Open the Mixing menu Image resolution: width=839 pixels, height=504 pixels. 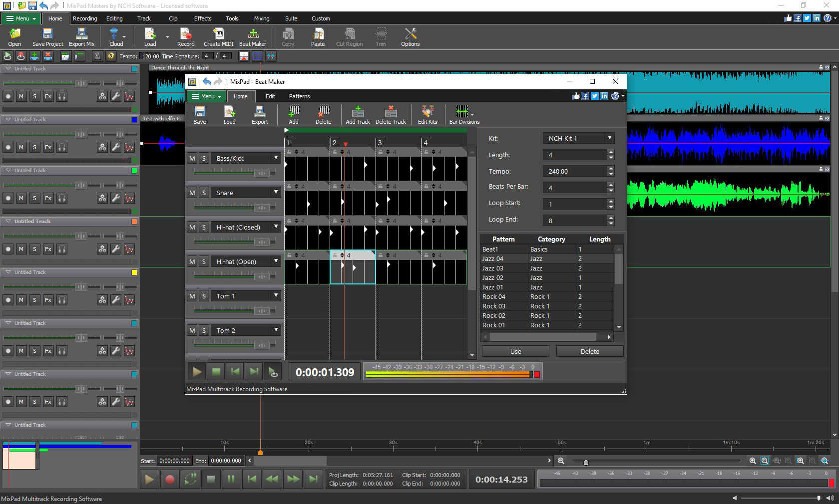click(261, 18)
